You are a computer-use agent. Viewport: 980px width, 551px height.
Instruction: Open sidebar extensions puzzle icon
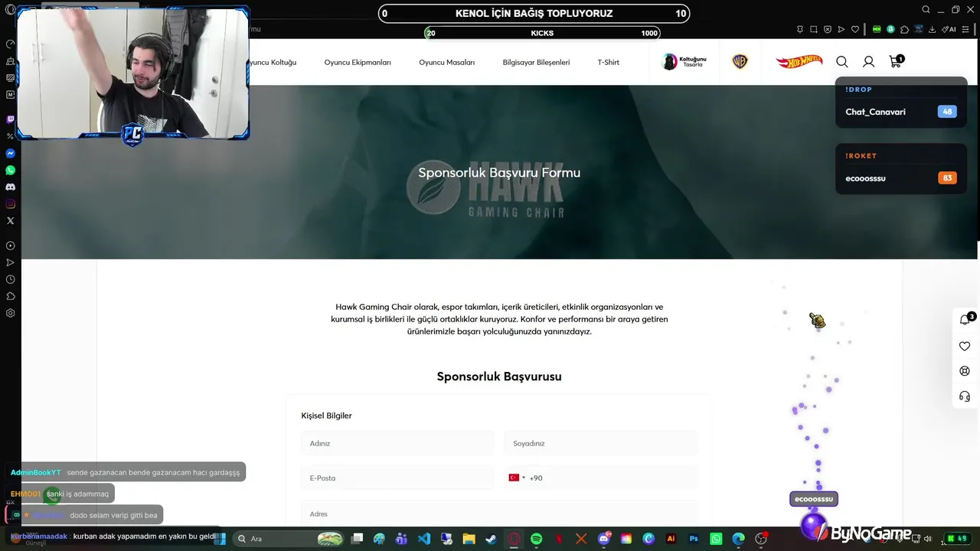pyautogui.click(x=11, y=296)
